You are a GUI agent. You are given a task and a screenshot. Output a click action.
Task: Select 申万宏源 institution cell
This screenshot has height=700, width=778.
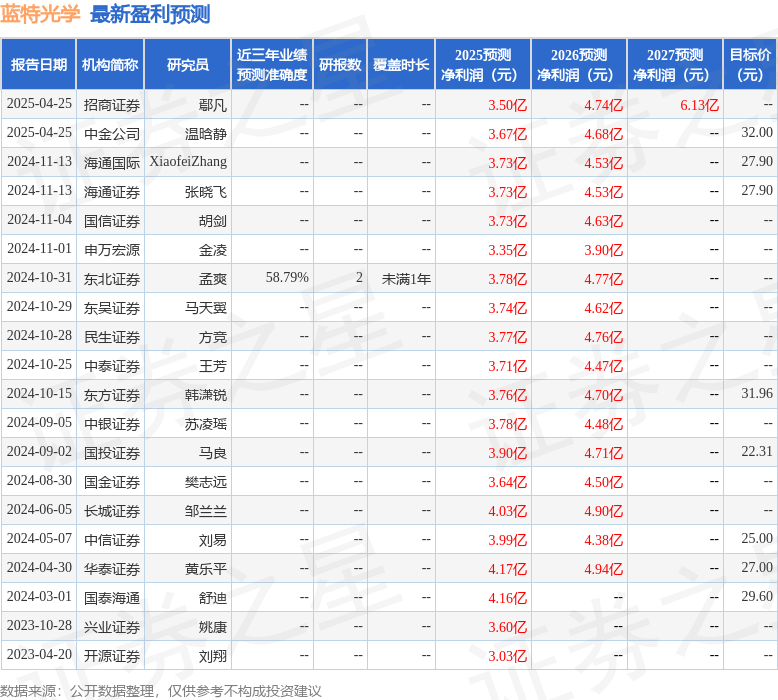tap(112, 250)
